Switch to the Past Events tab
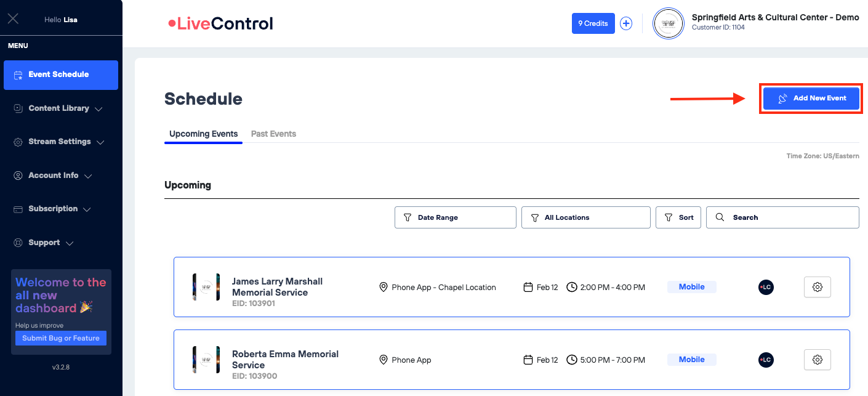Image resolution: width=868 pixels, height=396 pixels. (x=273, y=134)
